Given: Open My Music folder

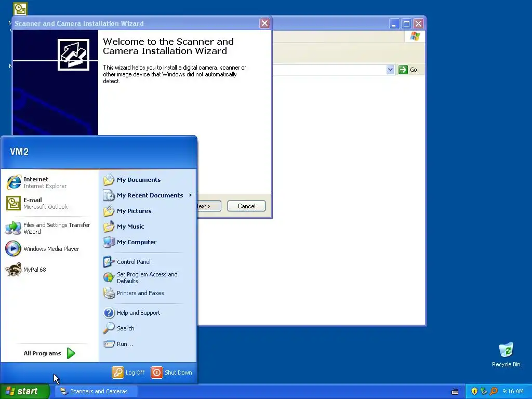Looking at the screenshot, I should (148, 227).
